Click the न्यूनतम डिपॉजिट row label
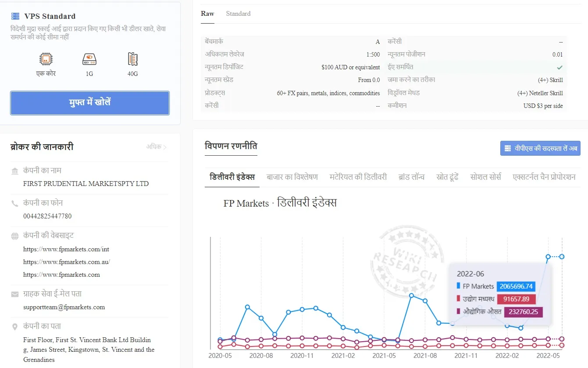 pyautogui.click(x=224, y=67)
